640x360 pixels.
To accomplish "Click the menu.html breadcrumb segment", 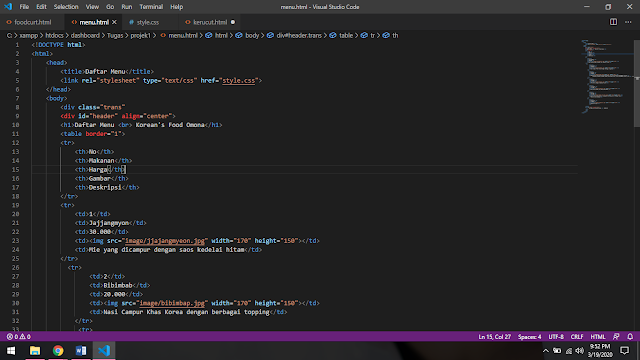I will [x=182, y=36].
